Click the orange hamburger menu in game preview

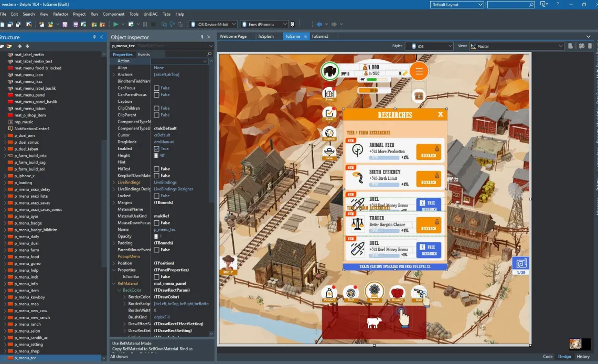(419, 71)
